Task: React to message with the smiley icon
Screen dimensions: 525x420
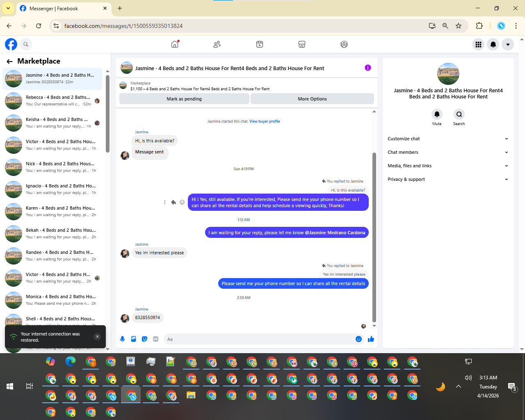Action: 182,202
